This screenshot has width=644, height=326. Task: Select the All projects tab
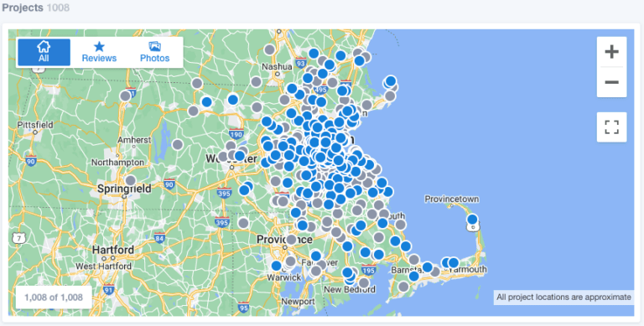(44, 52)
